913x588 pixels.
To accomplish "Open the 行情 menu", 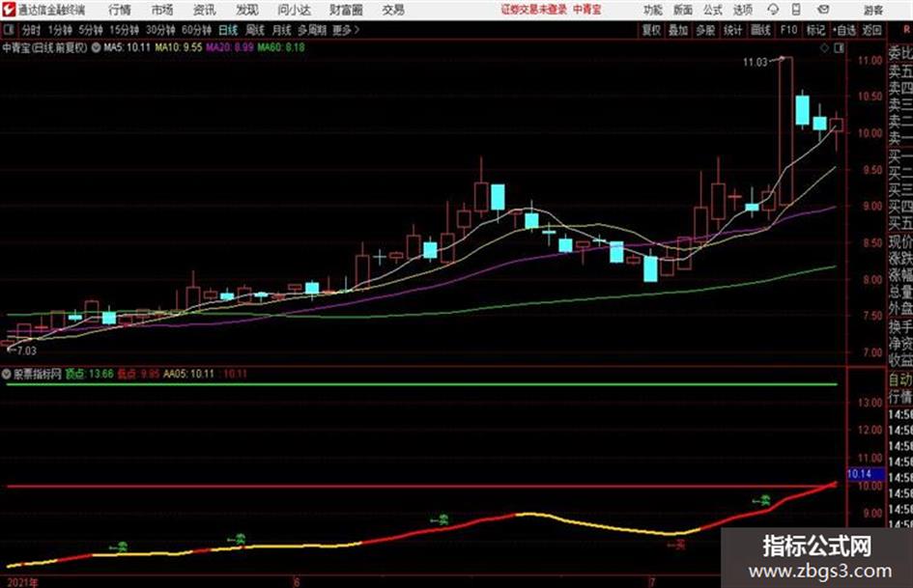I will tap(120, 10).
